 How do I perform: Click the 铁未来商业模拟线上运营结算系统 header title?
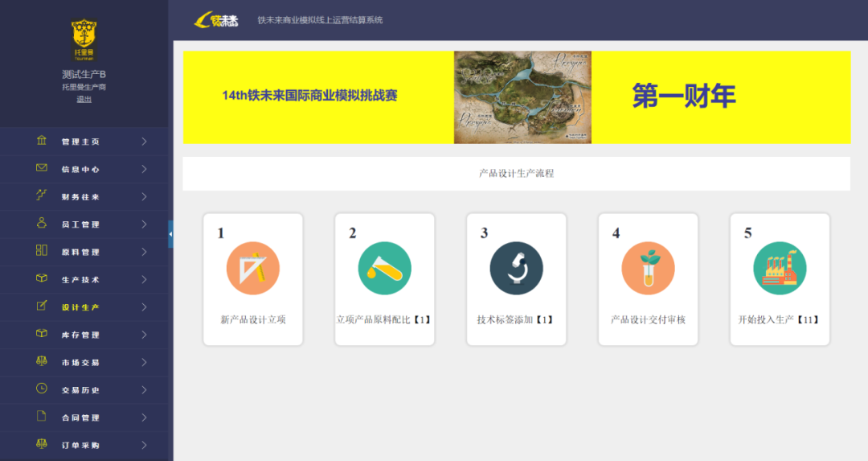point(320,20)
